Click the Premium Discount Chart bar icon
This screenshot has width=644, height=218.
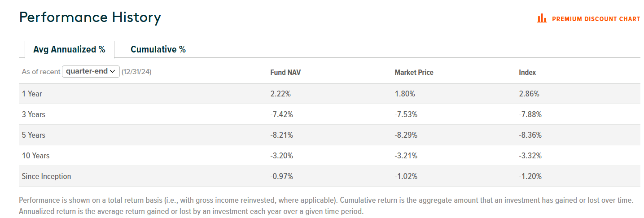click(x=542, y=18)
